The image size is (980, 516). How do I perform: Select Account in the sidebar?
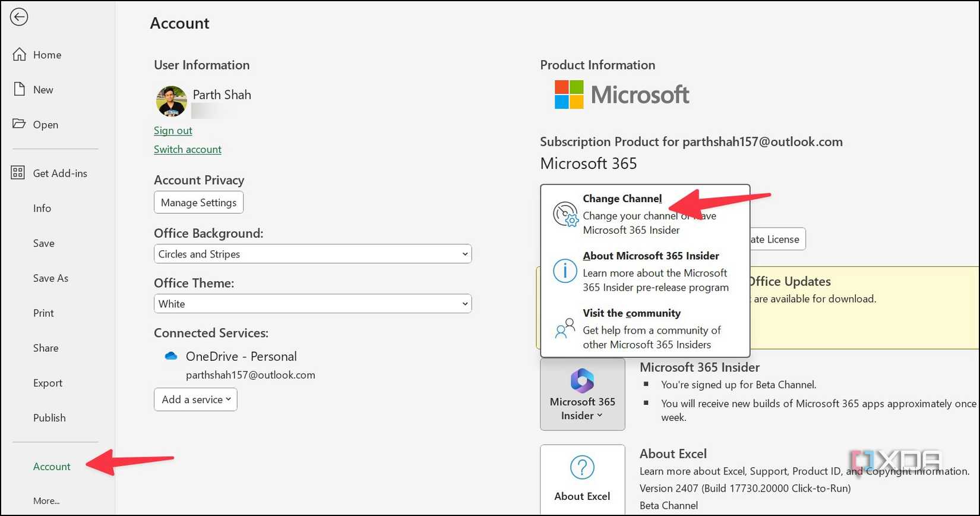(x=52, y=467)
